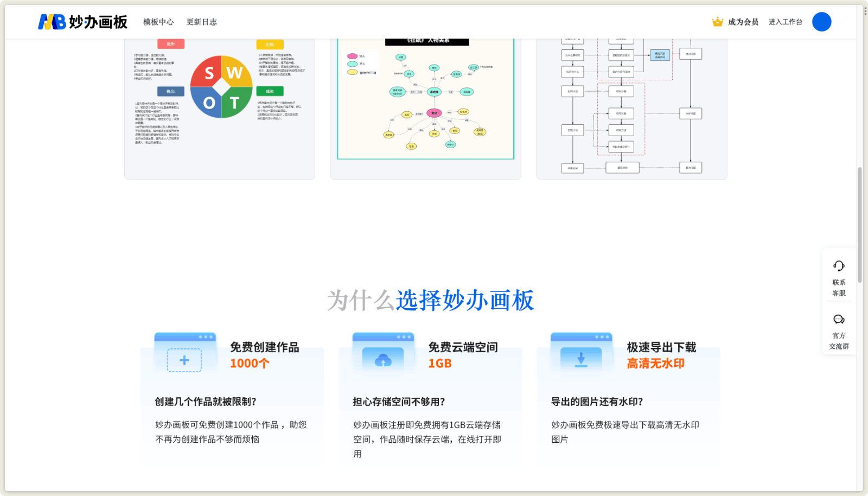This screenshot has width=868, height=496.
Task: Open the blue user avatar
Action: click(x=821, y=22)
